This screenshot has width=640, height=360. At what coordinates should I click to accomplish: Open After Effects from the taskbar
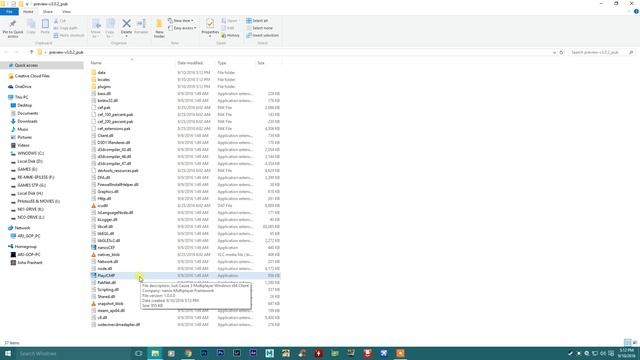coord(253,353)
